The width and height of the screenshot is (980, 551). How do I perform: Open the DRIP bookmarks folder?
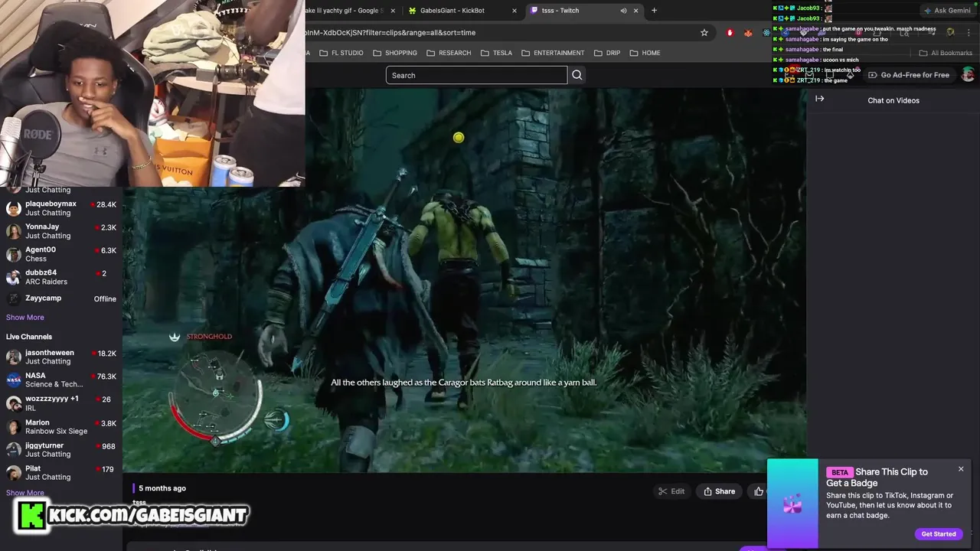click(x=607, y=53)
